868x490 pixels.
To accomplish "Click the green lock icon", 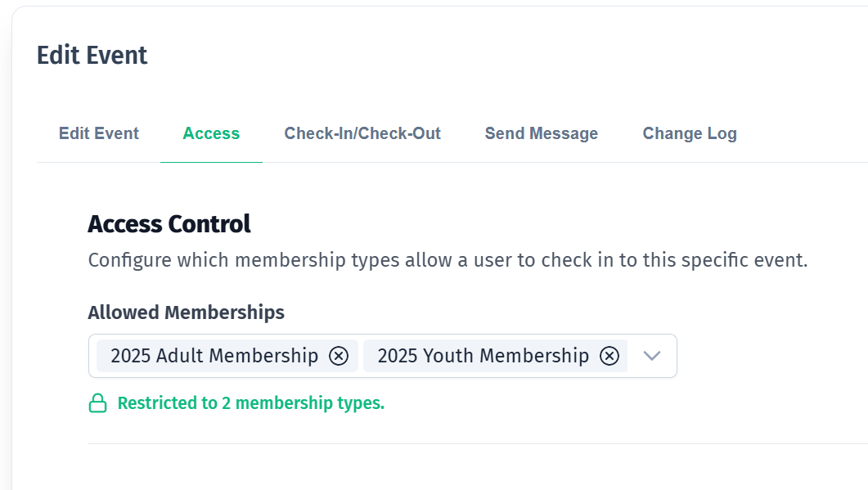I will (98, 403).
